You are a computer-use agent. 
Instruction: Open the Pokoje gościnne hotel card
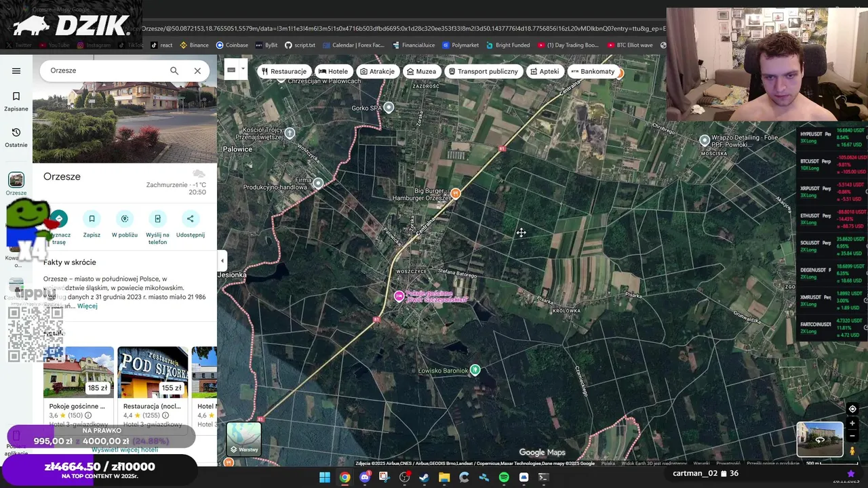click(x=79, y=386)
